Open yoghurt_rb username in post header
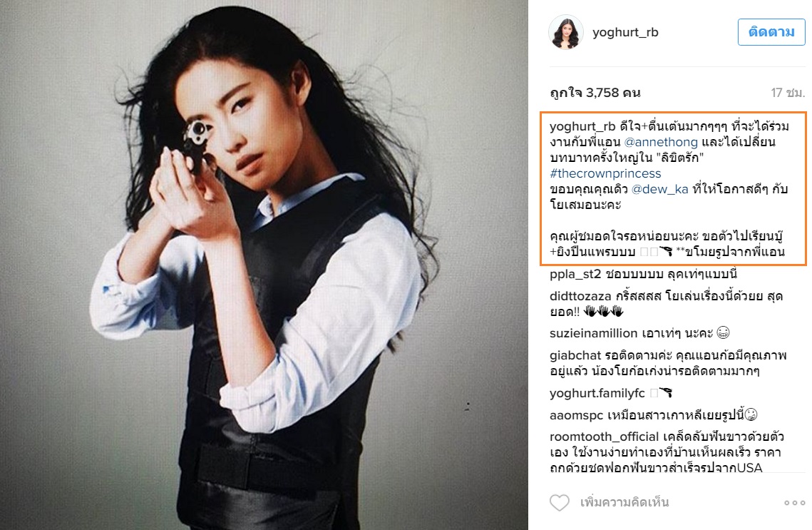This screenshot has width=812, height=530. click(625, 32)
